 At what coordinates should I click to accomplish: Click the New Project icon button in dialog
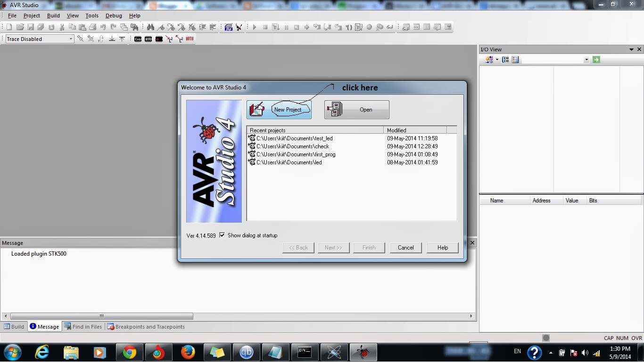pos(279,110)
